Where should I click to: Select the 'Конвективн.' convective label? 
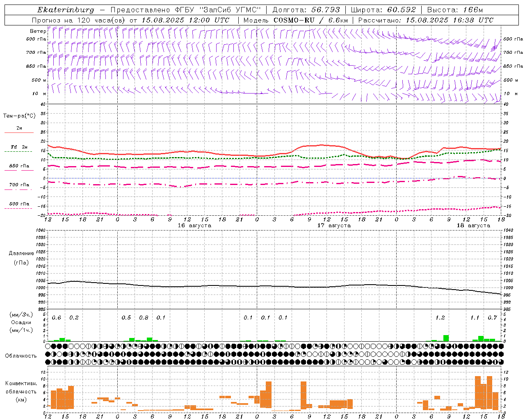(21, 383)
